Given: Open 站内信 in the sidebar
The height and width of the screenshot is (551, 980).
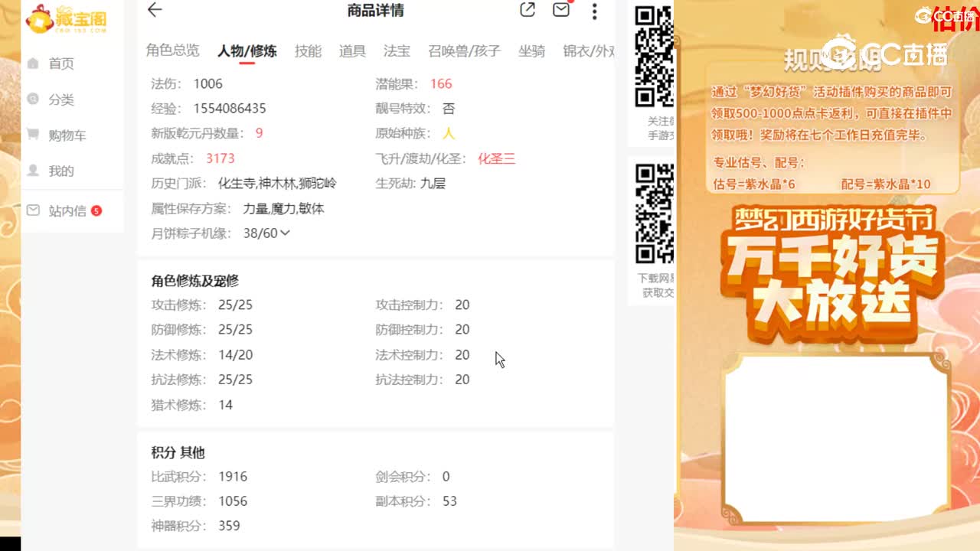Looking at the screenshot, I should (67, 210).
